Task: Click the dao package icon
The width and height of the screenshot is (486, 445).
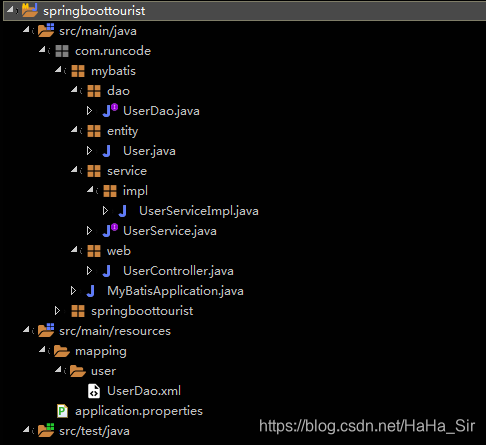Action: pyautogui.click(x=94, y=91)
